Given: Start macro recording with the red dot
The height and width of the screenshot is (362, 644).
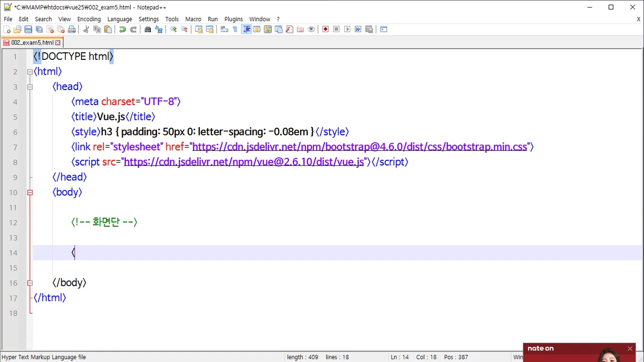Looking at the screenshot, I should (326, 30).
